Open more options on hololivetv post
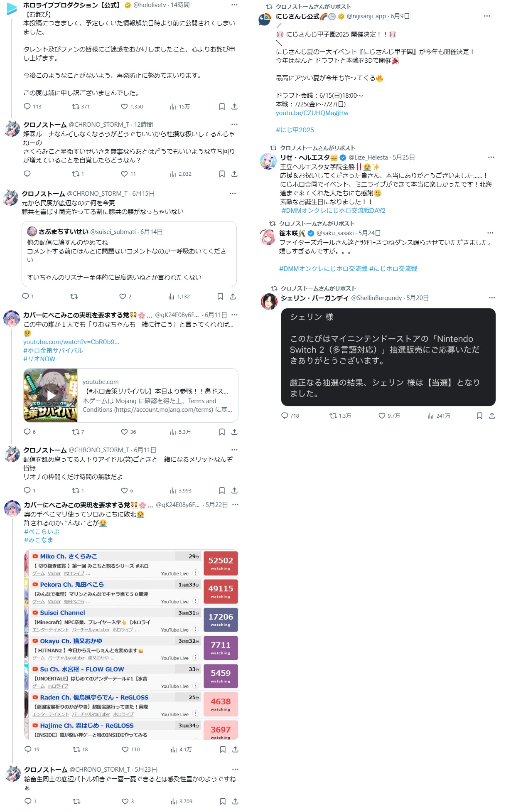The height and width of the screenshot is (812, 511). coord(234,5)
